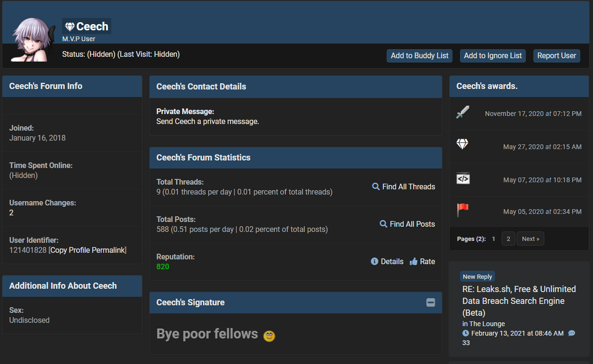Image resolution: width=593 pixels, height=364 pixels.
Task: Click the sword award icon
Action: (x=462, y=113)
